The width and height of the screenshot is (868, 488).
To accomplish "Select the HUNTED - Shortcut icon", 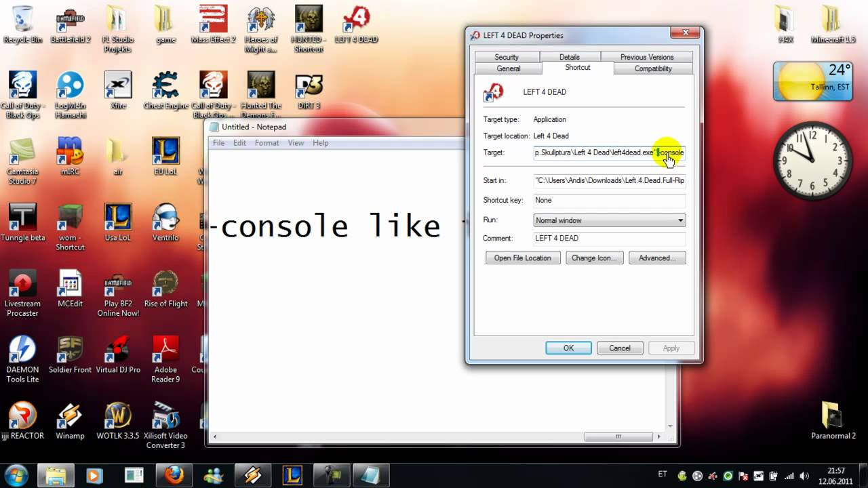I will pyautogui.click(x=308, y=28).
